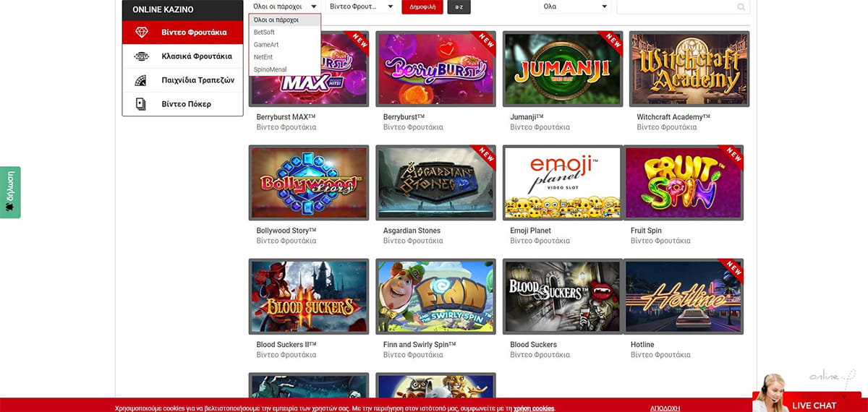The height and width of the screenshot is (412, 868).
Task: Open the green Δήλωση side tab
Action: tap(10, 192)
